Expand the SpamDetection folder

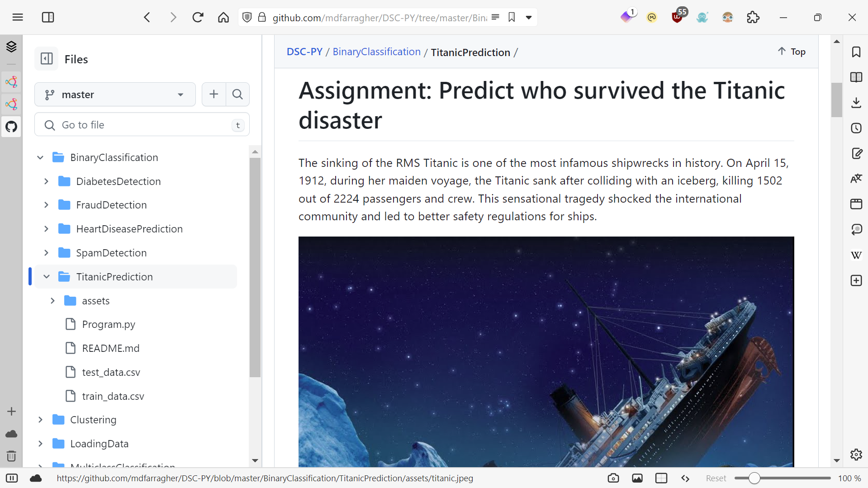point(46,252)
